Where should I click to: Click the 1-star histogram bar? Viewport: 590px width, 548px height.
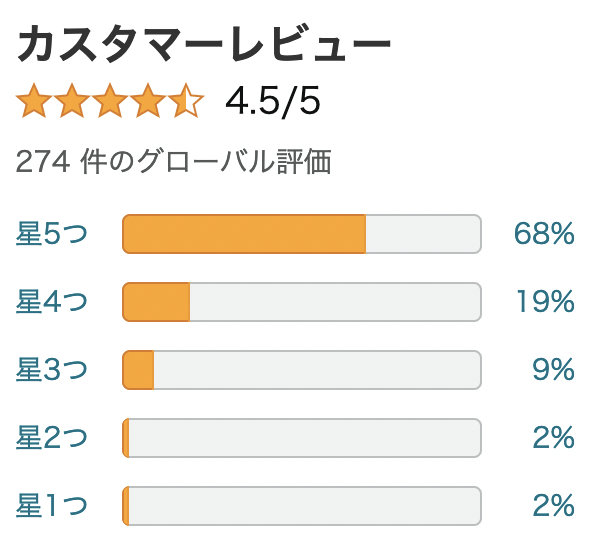pyautogui.click(x=302, y=506)
